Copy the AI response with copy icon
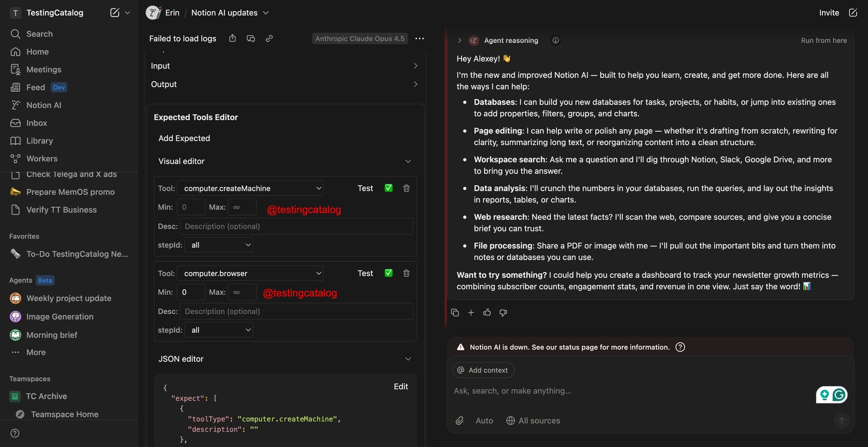 pos(455,312)
